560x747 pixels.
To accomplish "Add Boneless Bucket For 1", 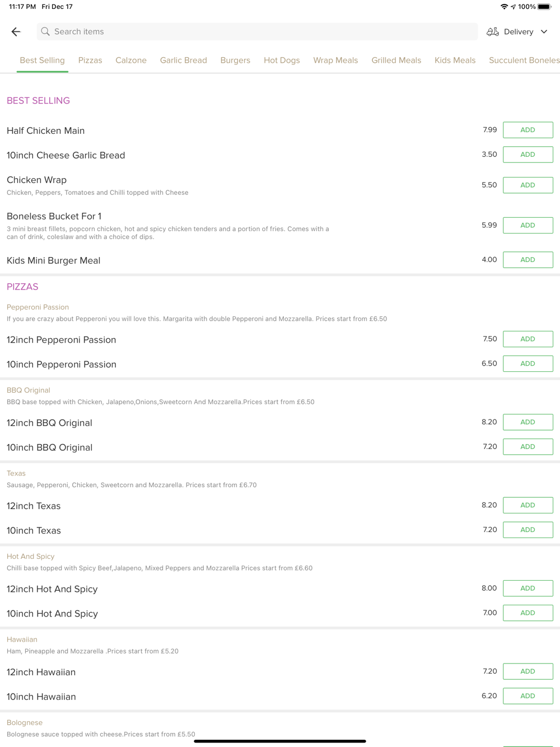I will pos(528,225).
